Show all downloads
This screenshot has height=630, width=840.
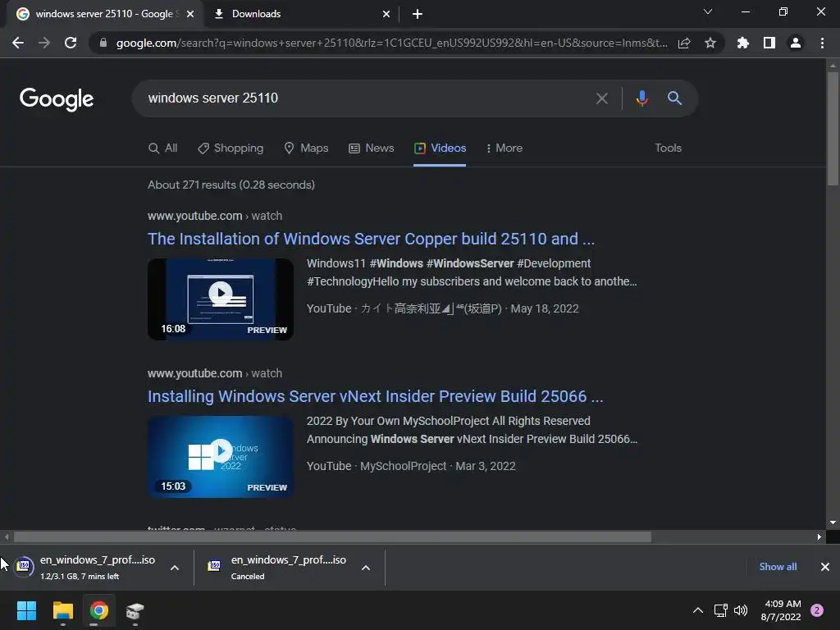[778, 567]
